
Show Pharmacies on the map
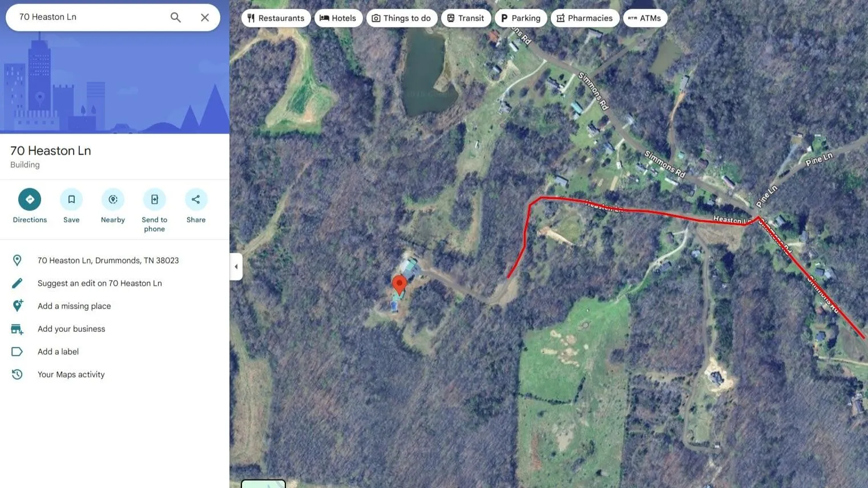pos(585,18)
